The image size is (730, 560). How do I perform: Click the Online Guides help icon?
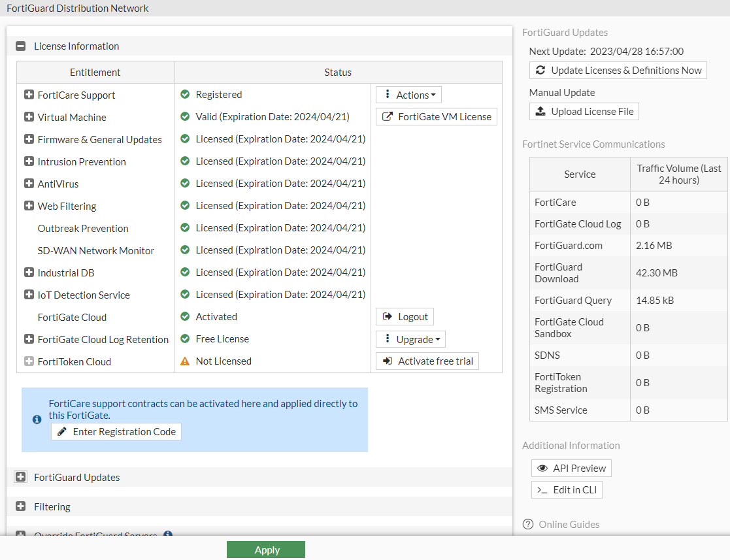pos(527,524)
